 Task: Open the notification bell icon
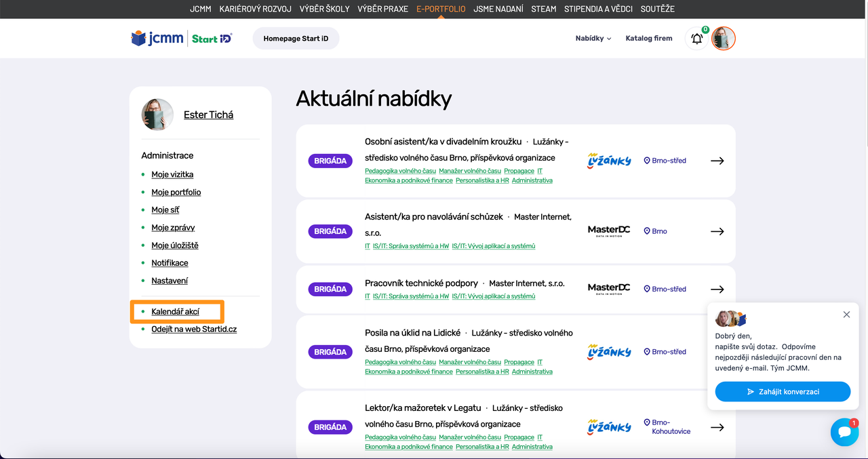coord(696,39)
